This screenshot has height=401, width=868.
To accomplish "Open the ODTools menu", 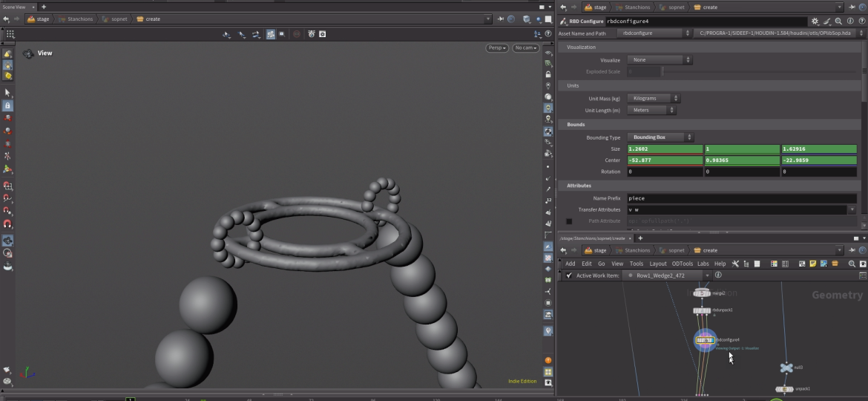I will 682,264.
